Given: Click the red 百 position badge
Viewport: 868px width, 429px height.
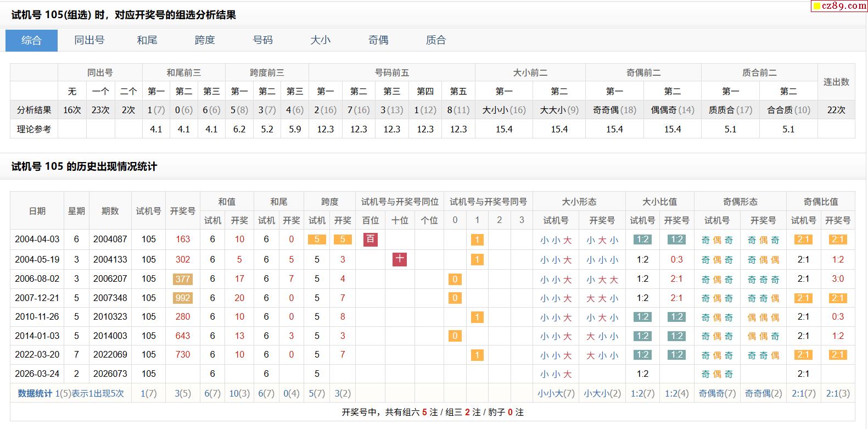Looking at the screenshot, I should 371,239.
